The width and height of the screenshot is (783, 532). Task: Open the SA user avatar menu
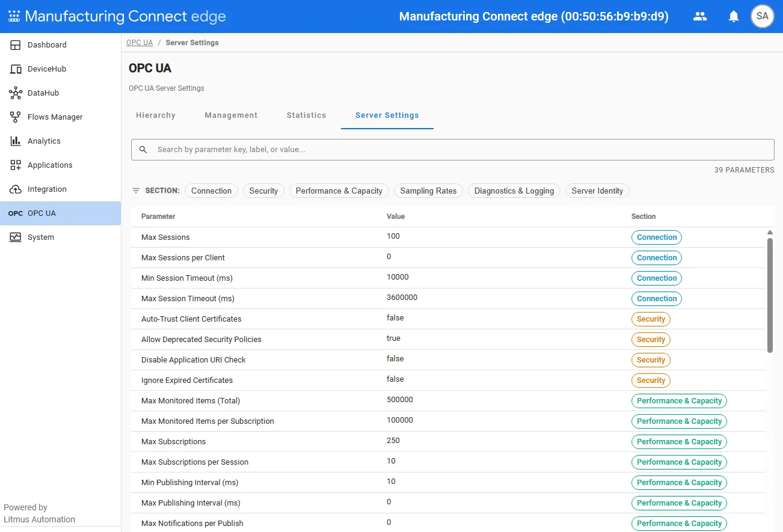[763, 16]
